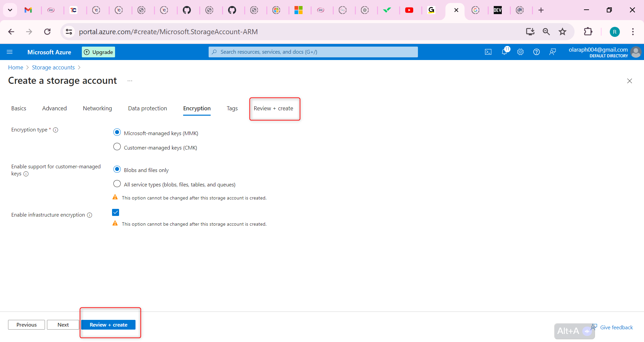Click the Review + create button
This screenshot has width=644, height=342.
(109, 325)
